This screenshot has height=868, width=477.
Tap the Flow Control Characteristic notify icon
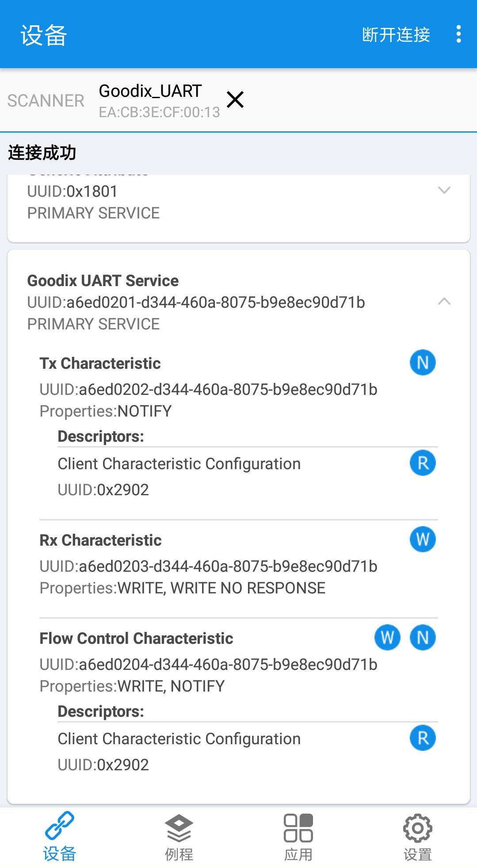[423, 638]
